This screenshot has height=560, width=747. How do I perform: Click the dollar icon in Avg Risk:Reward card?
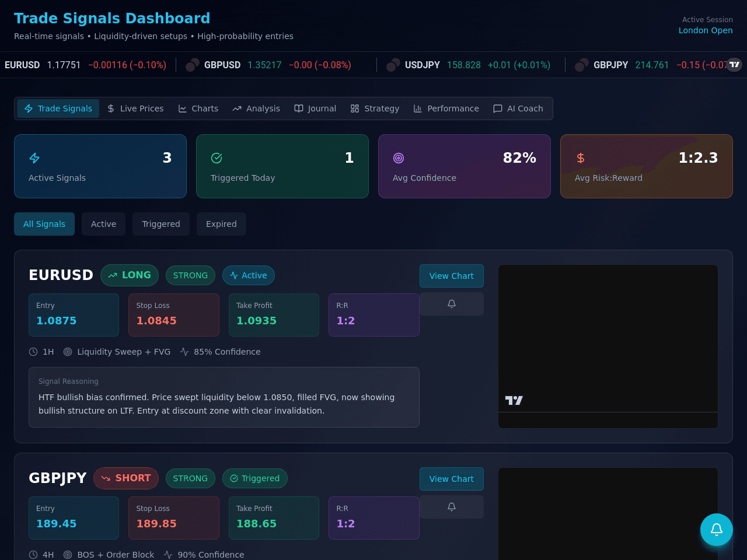coord(581,158)
